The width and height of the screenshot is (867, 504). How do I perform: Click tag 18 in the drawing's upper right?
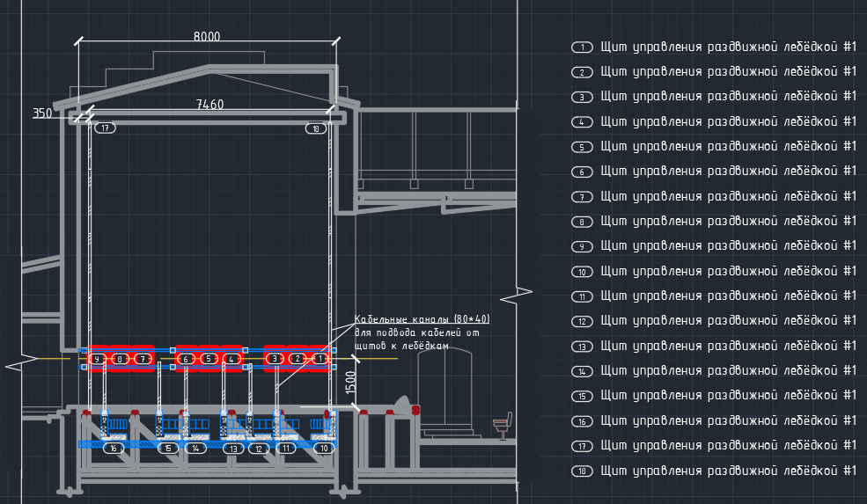coord(316,128)
